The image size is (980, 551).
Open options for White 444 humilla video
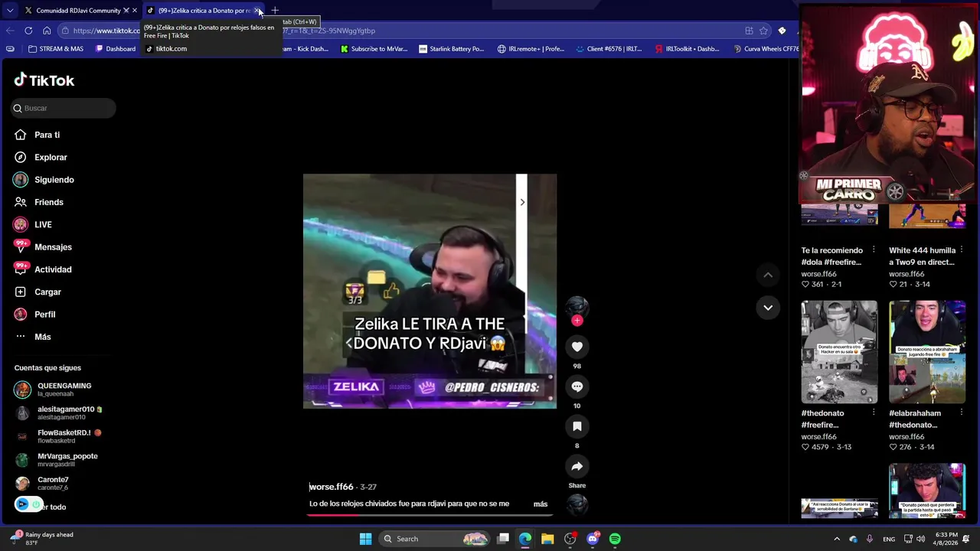click(x=962, y=250)
